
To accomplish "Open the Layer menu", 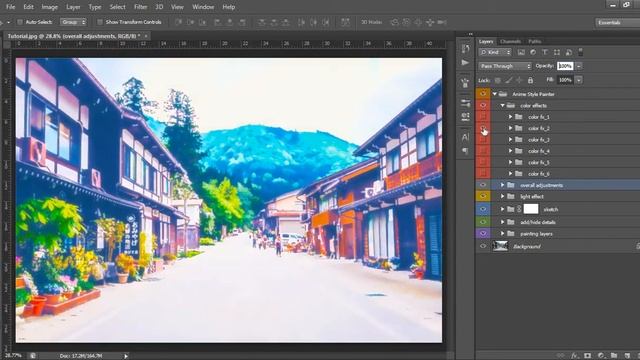I will coord(73,7).
